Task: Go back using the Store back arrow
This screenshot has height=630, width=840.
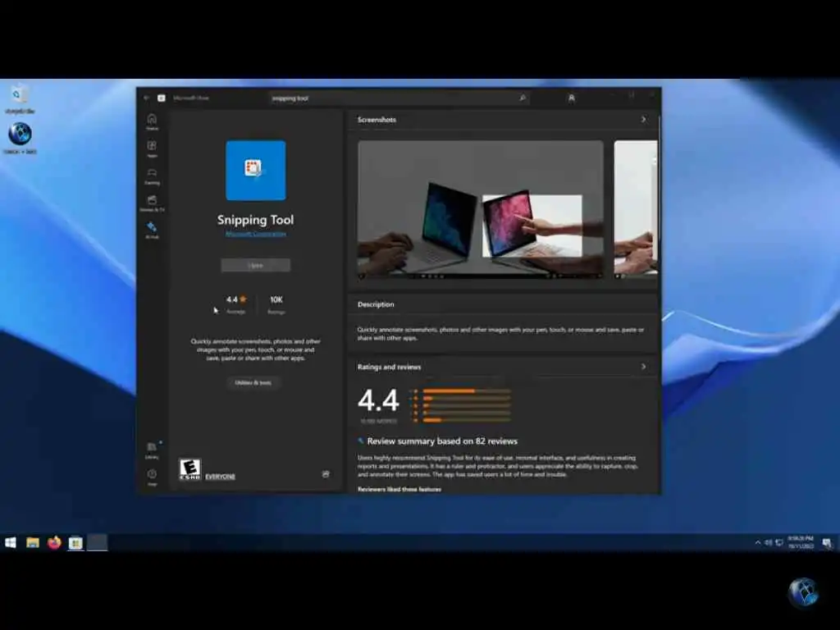Action: (x=146, y=98)
